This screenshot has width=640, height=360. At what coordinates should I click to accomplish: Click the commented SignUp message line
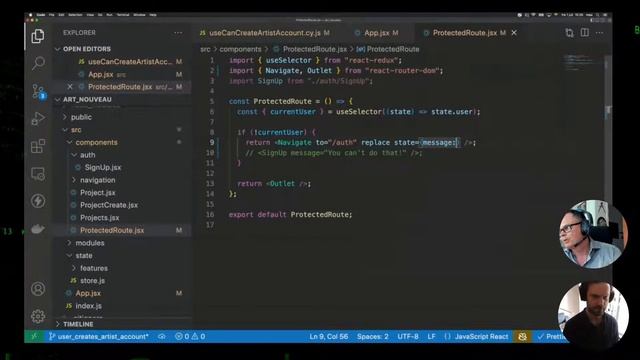click(334, 153)
